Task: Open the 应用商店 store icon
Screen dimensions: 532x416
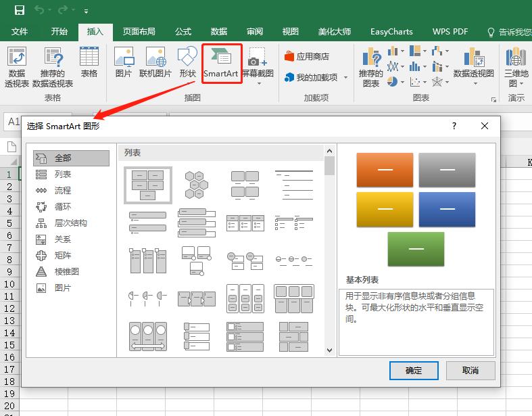Action: (307, 57)
